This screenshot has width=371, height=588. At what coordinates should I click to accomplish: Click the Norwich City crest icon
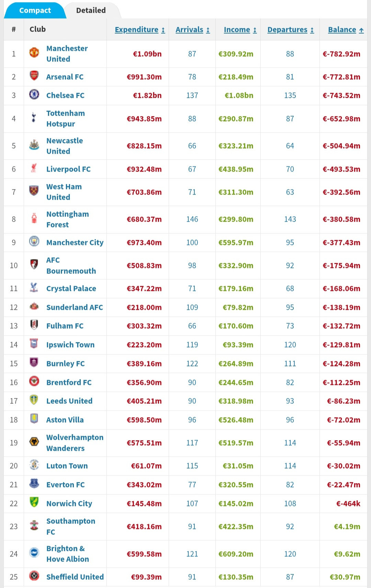(34, 503)
